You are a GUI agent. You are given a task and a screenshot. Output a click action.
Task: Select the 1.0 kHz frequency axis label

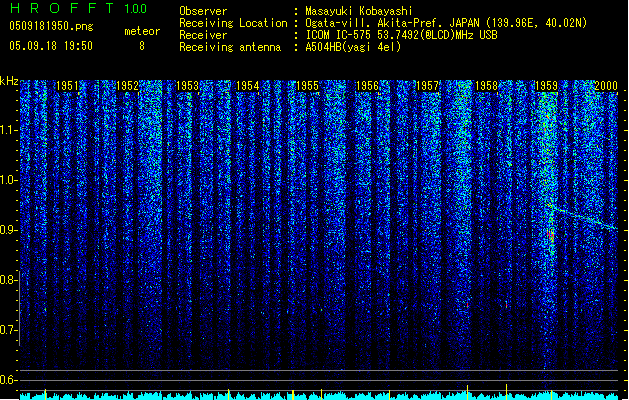coord(9,180)
